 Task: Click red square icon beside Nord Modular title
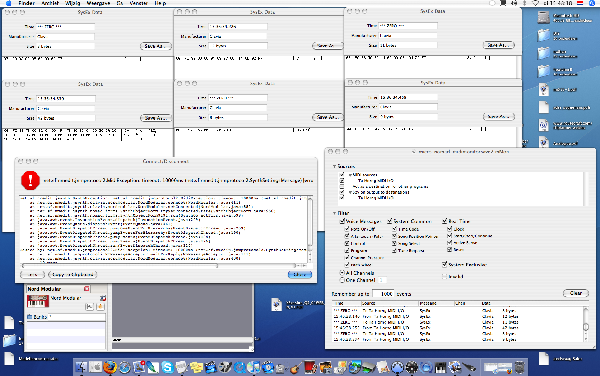tap(86, 288)
